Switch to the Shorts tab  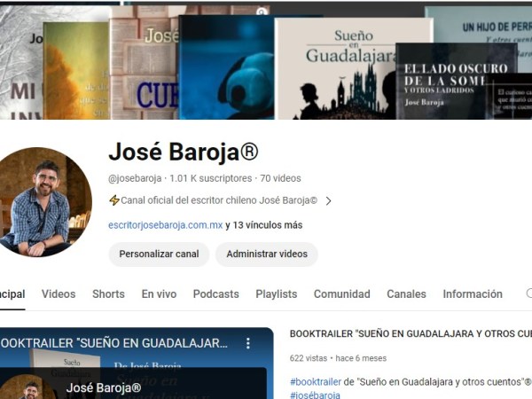108,293
